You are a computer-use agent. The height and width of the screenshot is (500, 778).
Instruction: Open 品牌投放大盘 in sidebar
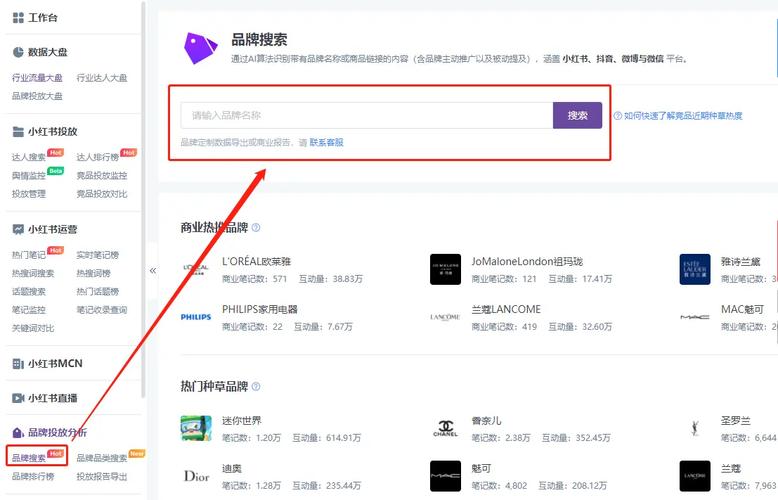(37, 96)
